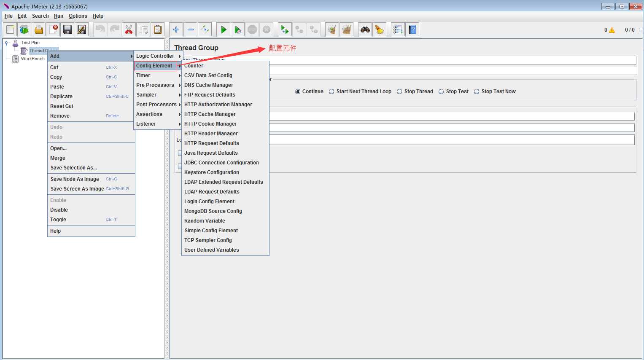The height and width of the screenshot is (360, 644).
Task: Choose User Defined Variables
Action: (225, 250)
